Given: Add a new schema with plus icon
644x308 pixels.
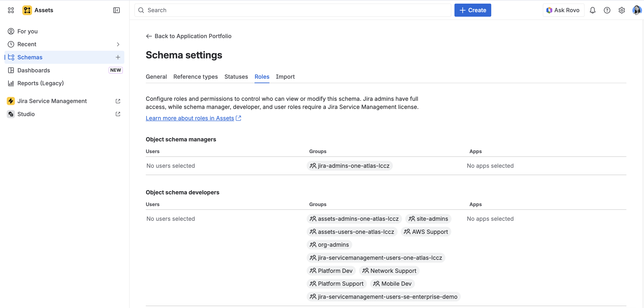Looking at the screenshot, I should tap(118, 57).
